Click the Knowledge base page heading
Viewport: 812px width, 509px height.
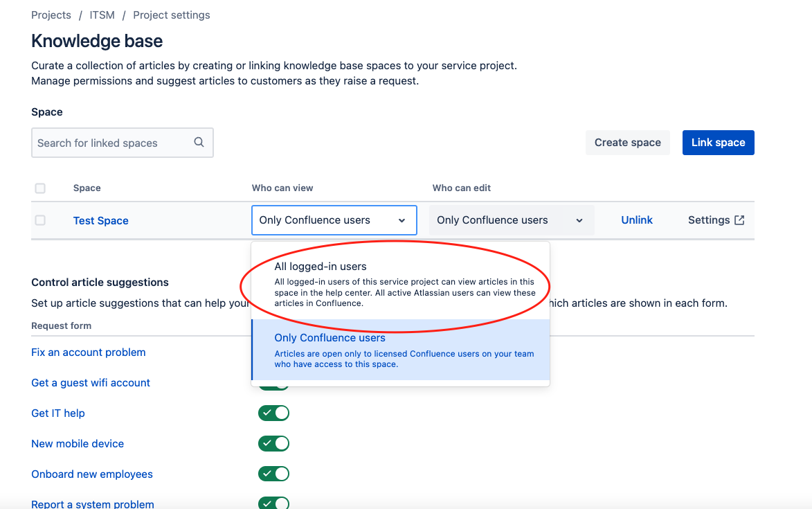click(97, 41)
